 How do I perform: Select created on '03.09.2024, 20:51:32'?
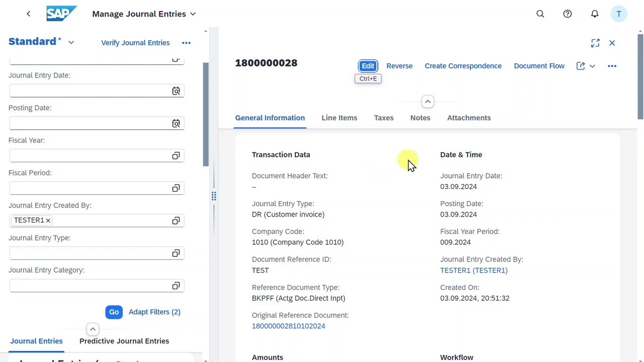click(x=474, y=298)
